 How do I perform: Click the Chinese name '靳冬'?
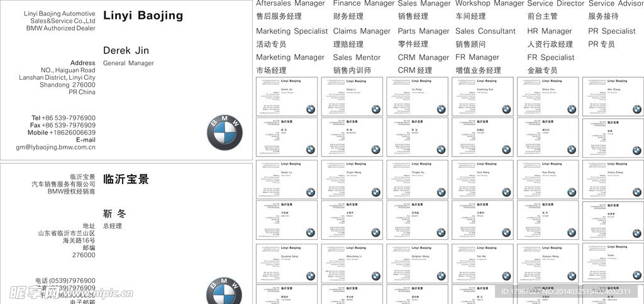point(114,214)
